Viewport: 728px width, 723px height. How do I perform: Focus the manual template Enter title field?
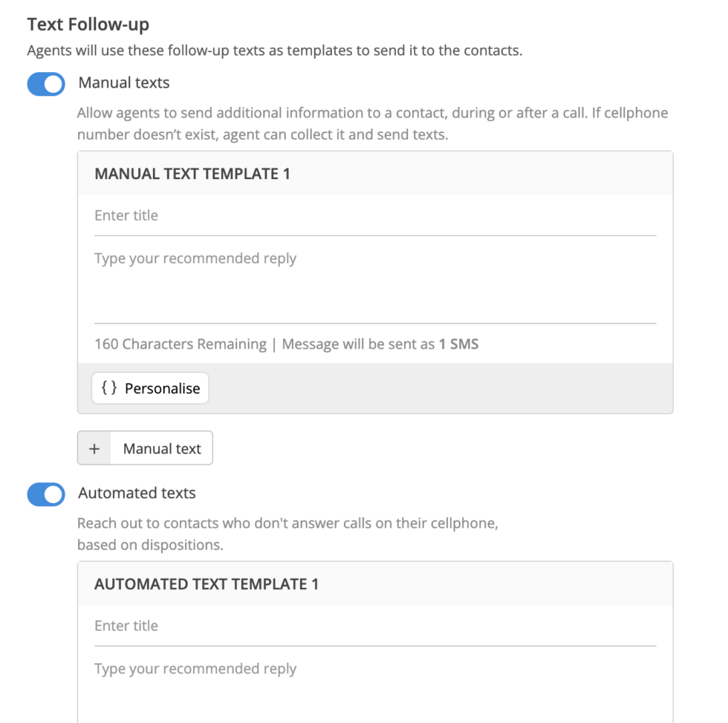[375, 215]
